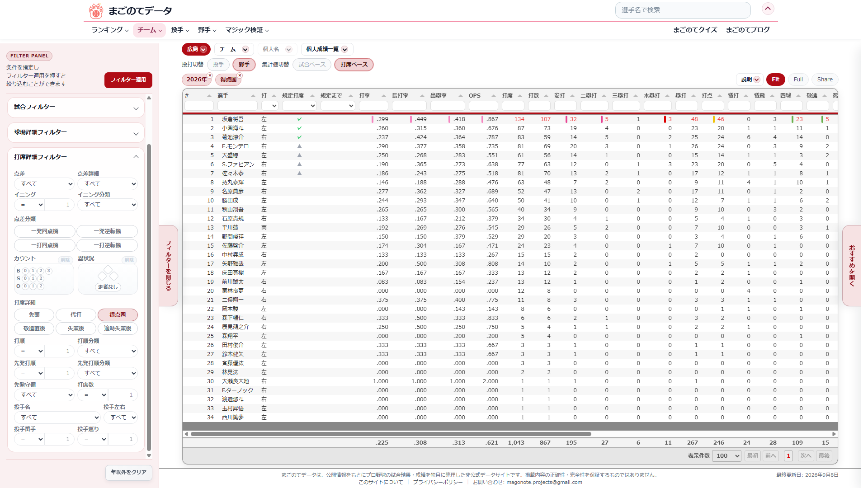The width and height of the screenshot is (868, 488).
Task: Remove the 得点圏 filter chip
Action: coord(240,75)
